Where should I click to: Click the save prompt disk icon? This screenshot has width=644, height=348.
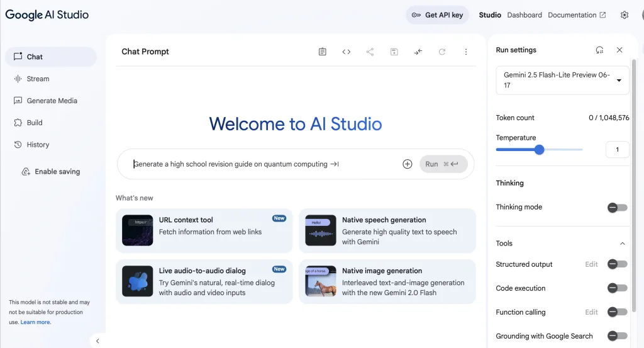tap(394, 52)
